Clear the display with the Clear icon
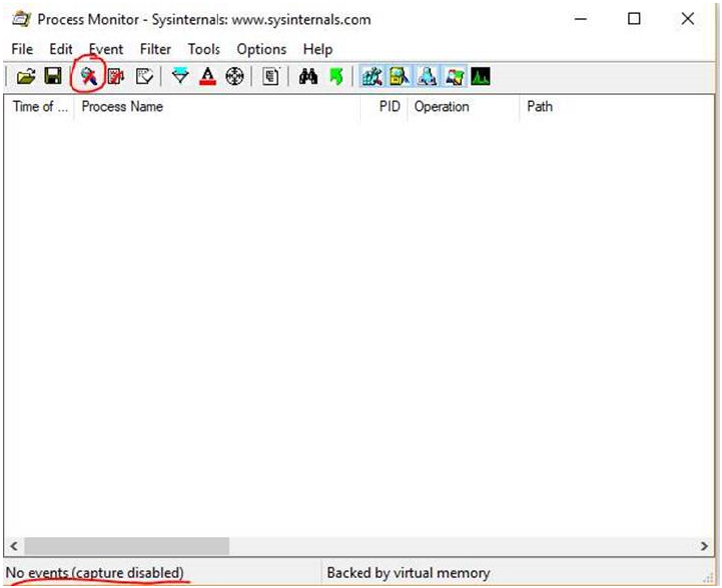This screenshot has height=588, width=722. tap(144, 75)
